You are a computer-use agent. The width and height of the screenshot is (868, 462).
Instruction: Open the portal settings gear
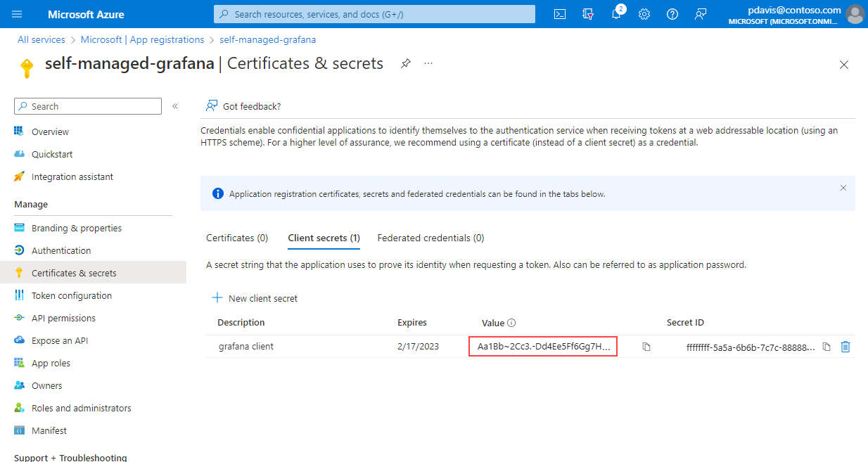point(644,14)
